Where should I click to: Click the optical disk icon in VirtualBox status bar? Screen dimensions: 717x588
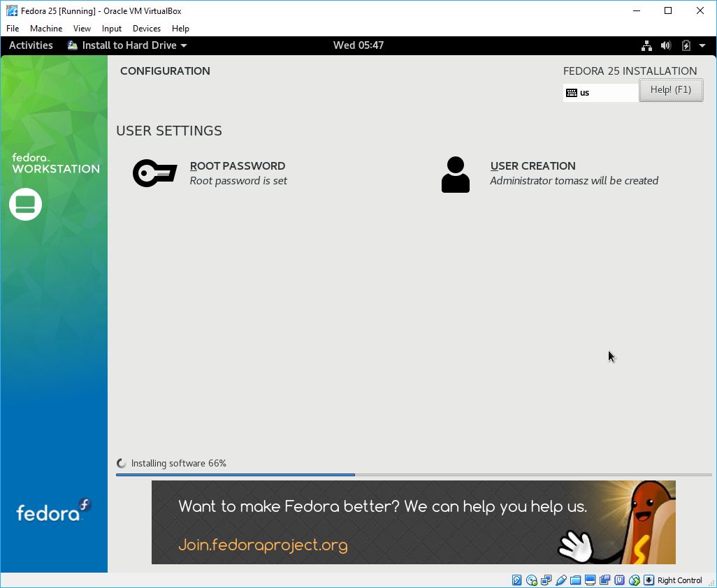pos(531,580)
